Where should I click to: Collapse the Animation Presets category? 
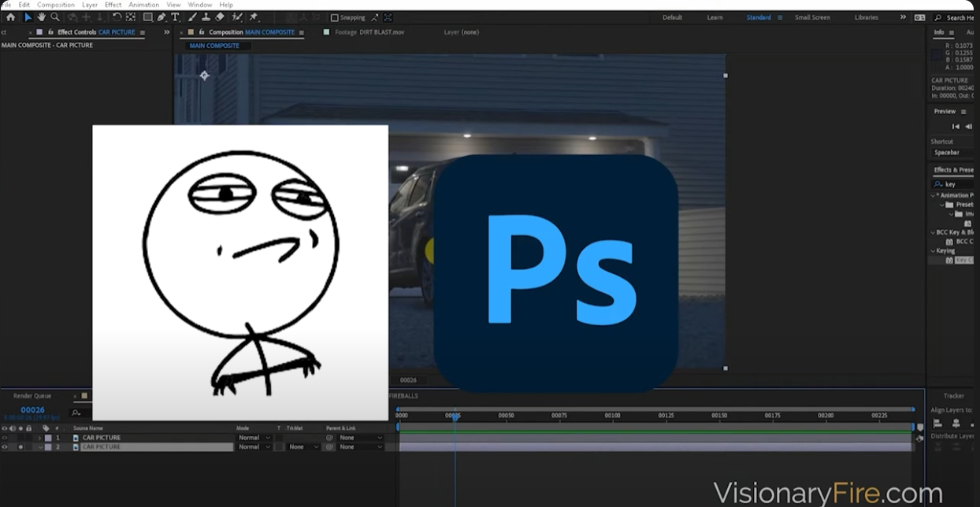pos(933,195)
